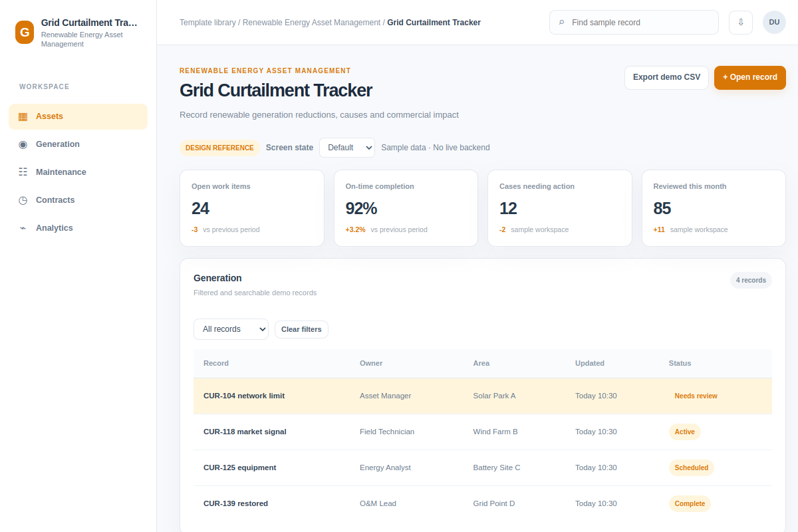
Task: Click the Reviewed this month card
Action: (714, 208)
